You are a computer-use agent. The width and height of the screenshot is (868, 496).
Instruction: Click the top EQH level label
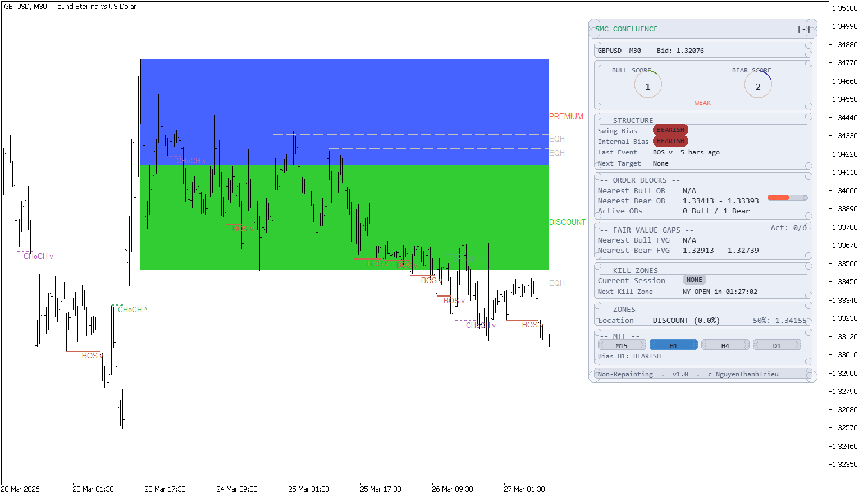coord(557,139)
